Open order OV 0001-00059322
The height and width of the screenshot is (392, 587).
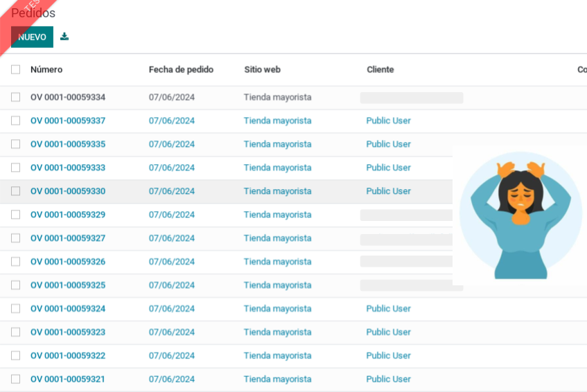click(68, 355)
